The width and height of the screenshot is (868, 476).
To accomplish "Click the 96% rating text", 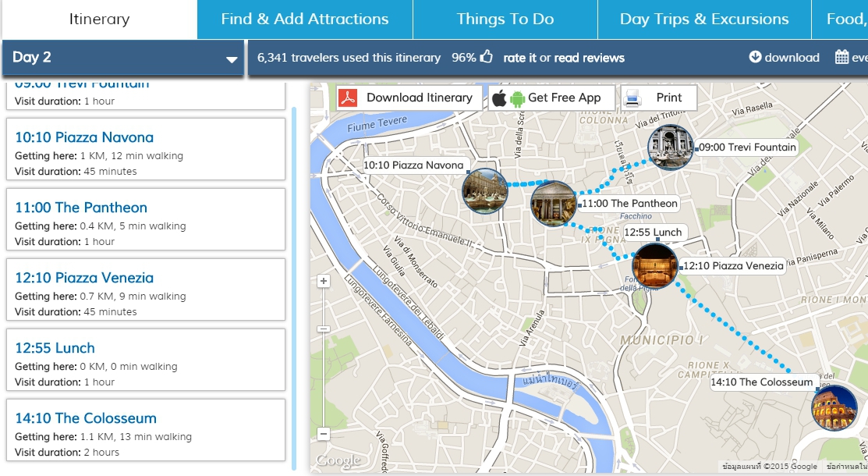I will pyautogui.click(x=464, y=58).
